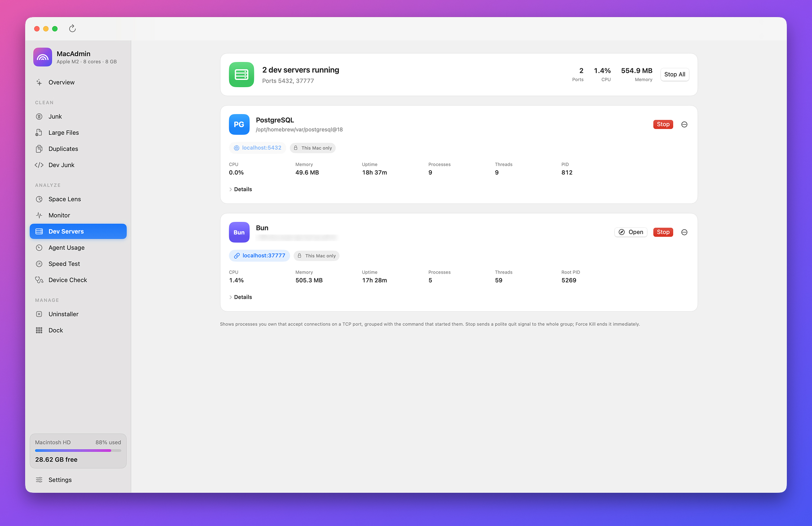Click the Settings sliders icon
This screenshot has width=812, height=526.
[x=39, y=480]
